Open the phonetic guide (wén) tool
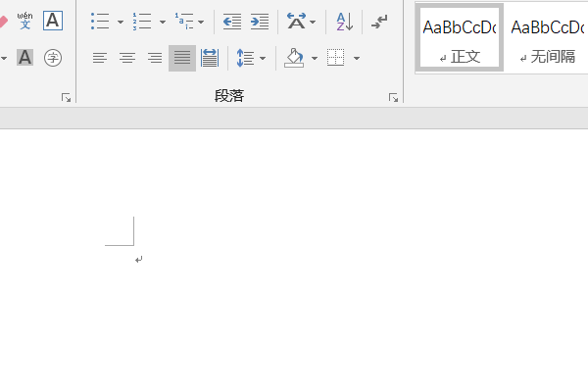Viewport: 588px width, 392px height. (x=24, y=21)
